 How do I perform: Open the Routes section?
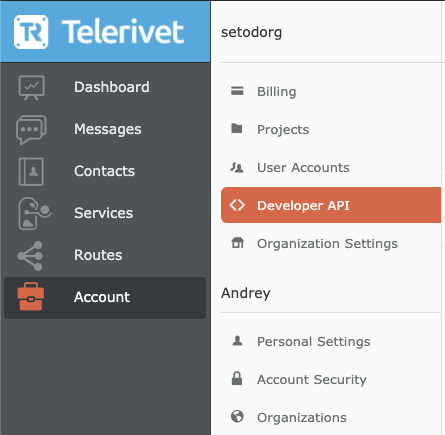(98, 255)
